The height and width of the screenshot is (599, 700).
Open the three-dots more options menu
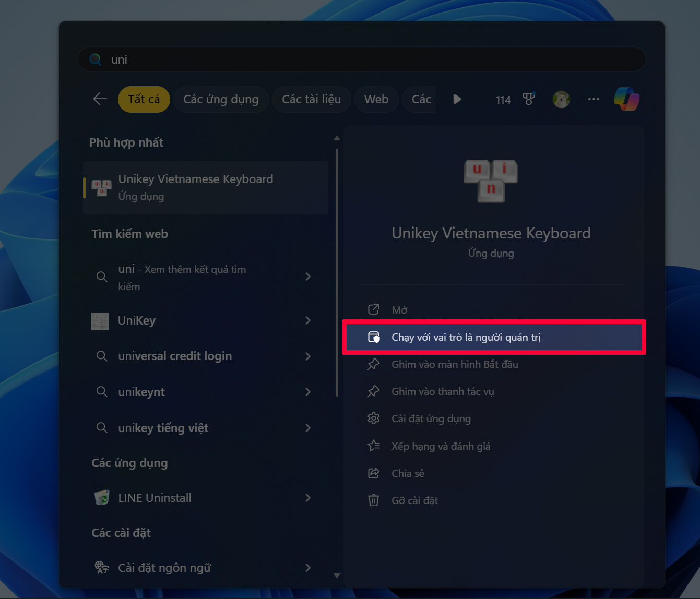[594, 99]
